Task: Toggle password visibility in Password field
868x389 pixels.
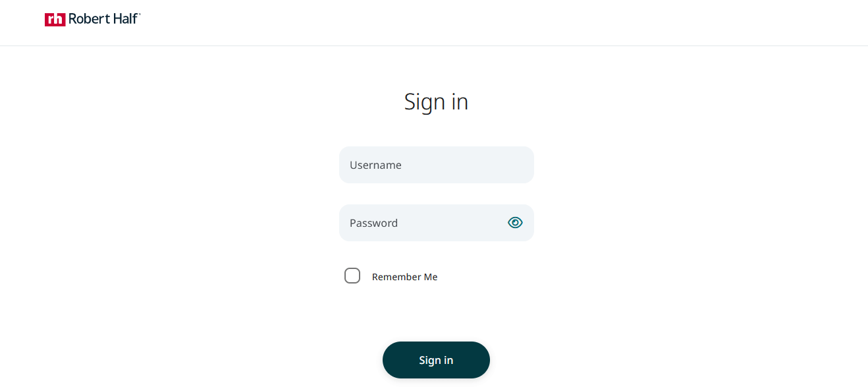Action: (515, 223)
